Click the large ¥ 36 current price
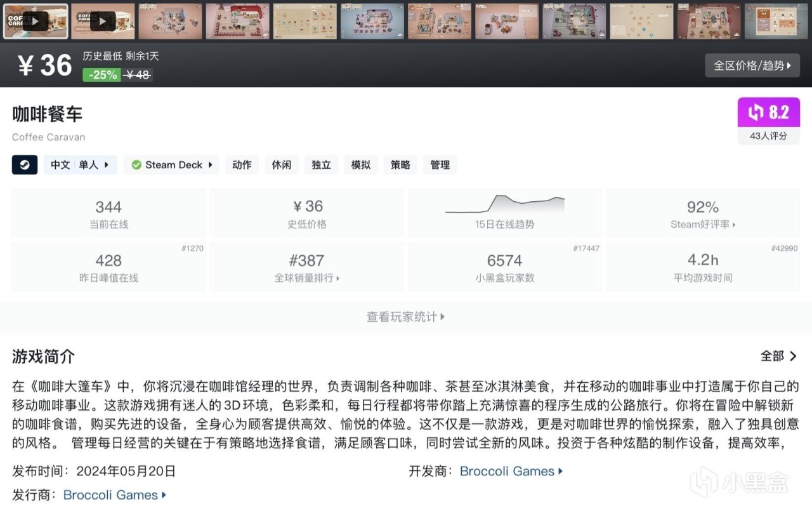Viewport: 812px width, 511px height. point(44,65)
